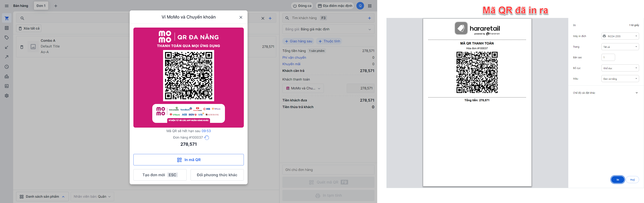Open the bar chart sidebar icon
The height and width of the screenshot is (203, 644).
click(x=7, y=76)
